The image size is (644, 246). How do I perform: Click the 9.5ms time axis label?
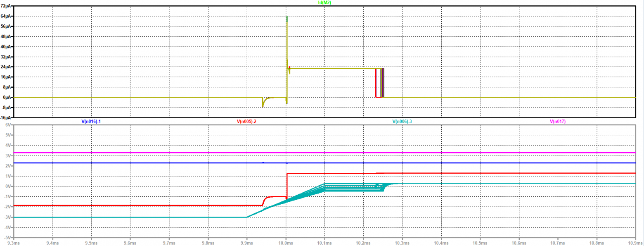pyautogui.click(x=91, y=243)
